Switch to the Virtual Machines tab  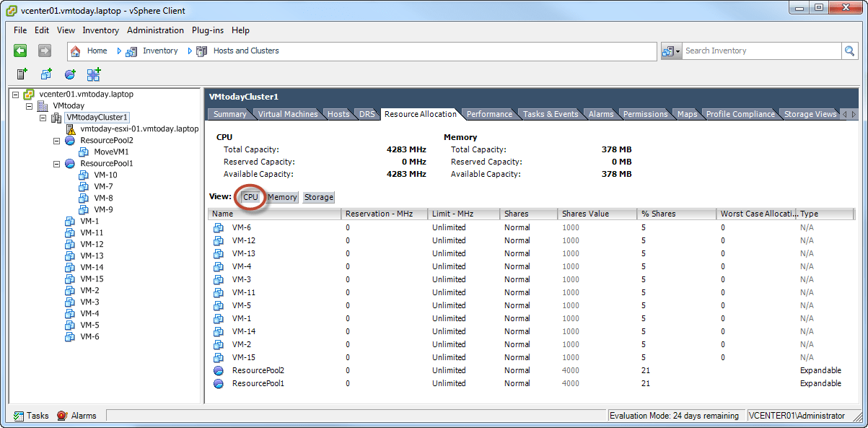(x=288, y=114)
